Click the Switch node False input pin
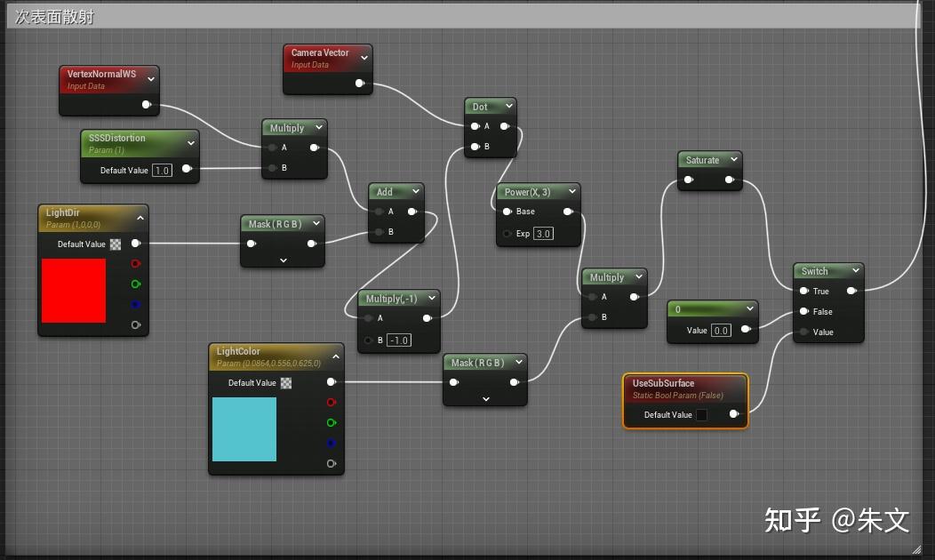Viewport: 935px width, 560px height. pyautogui.click(x=803, y=311)
